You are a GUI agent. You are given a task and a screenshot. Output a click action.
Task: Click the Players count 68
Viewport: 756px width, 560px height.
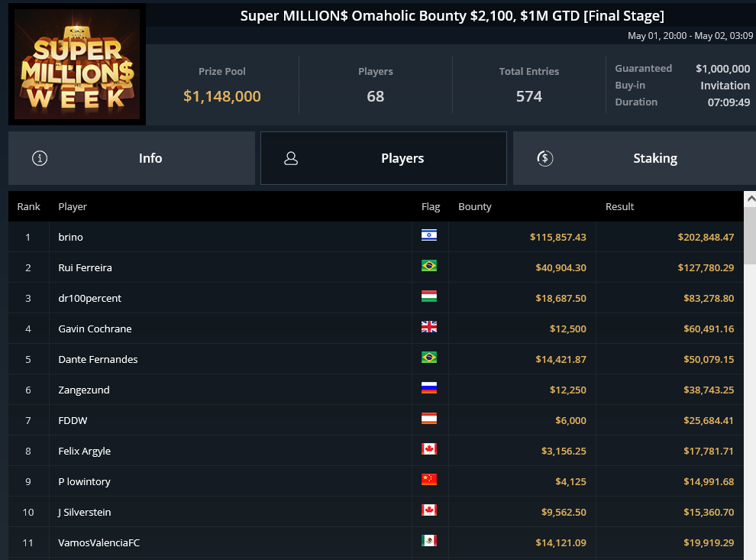point(376,96)
